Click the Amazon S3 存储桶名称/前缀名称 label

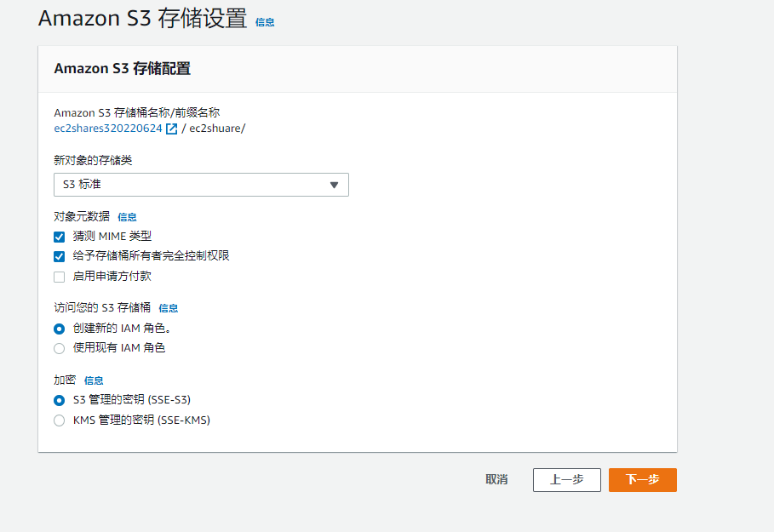pyautogui.click(x=137, y=113)
